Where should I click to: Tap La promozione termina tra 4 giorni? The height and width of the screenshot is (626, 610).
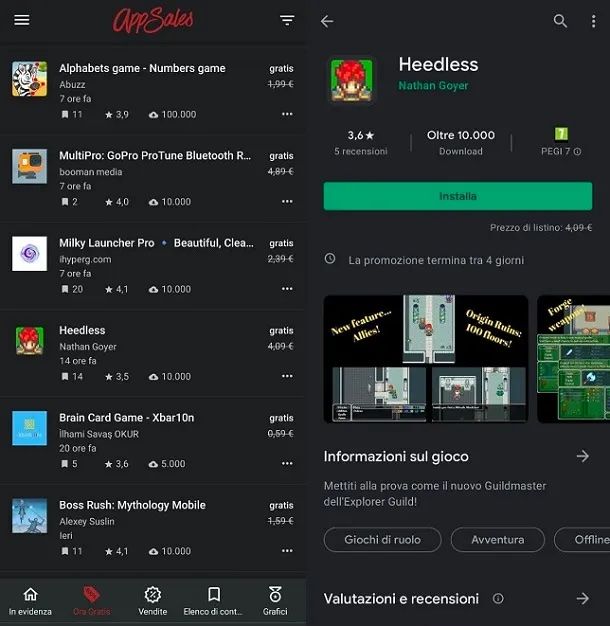pyautogui.click(x=436, y=260)
